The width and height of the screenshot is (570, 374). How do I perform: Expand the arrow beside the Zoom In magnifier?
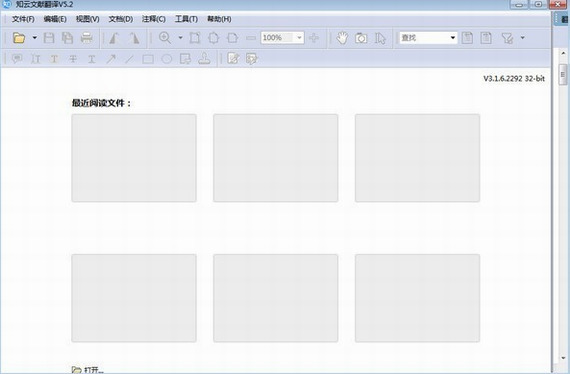tap(180, 37)
